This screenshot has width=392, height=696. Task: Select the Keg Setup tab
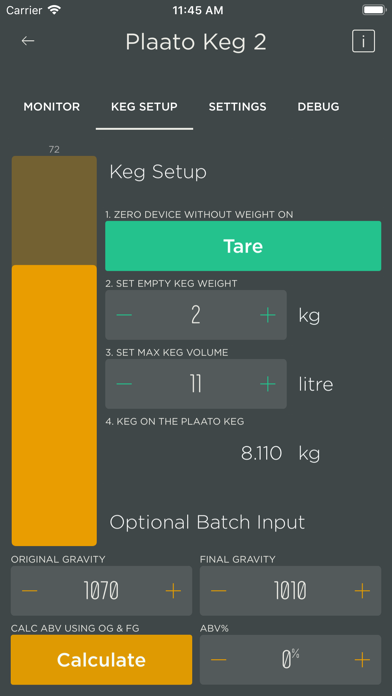pos(144,107)
